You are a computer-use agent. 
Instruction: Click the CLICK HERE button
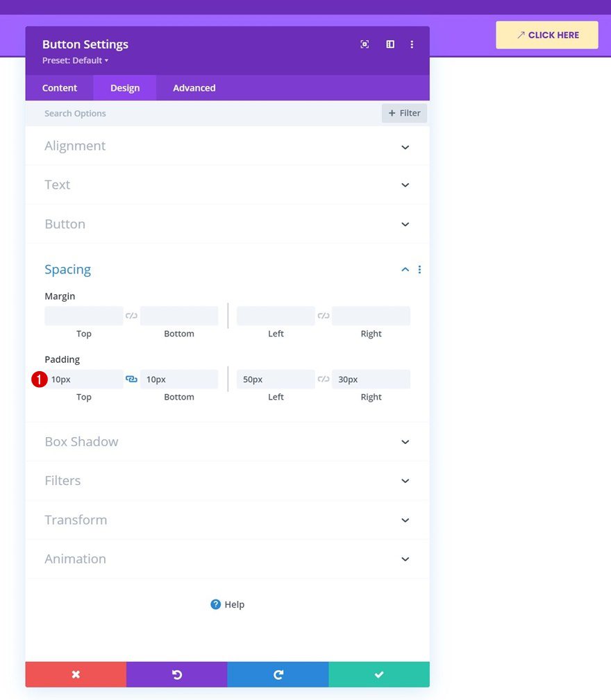547,35
